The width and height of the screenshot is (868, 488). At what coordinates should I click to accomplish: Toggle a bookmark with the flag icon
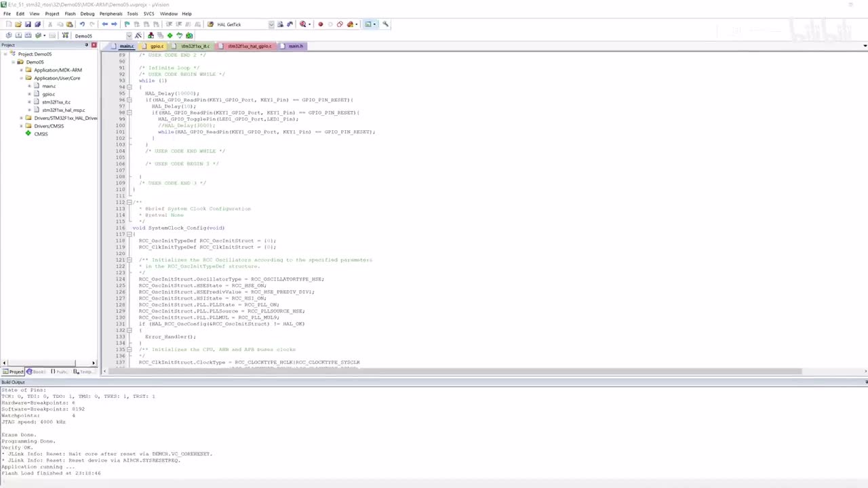coord(127,24)
